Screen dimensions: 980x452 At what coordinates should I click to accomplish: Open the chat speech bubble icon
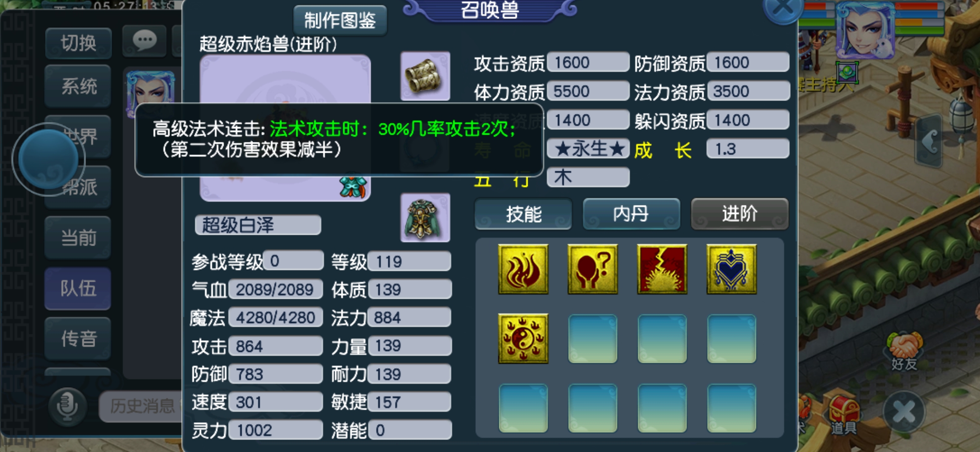[x=144, y=41]
